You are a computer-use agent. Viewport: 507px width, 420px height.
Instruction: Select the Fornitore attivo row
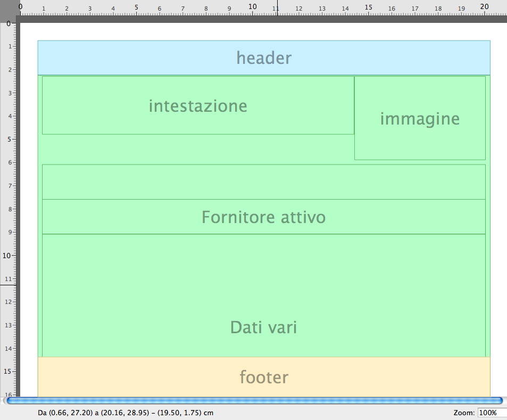[x=264, y=217]
